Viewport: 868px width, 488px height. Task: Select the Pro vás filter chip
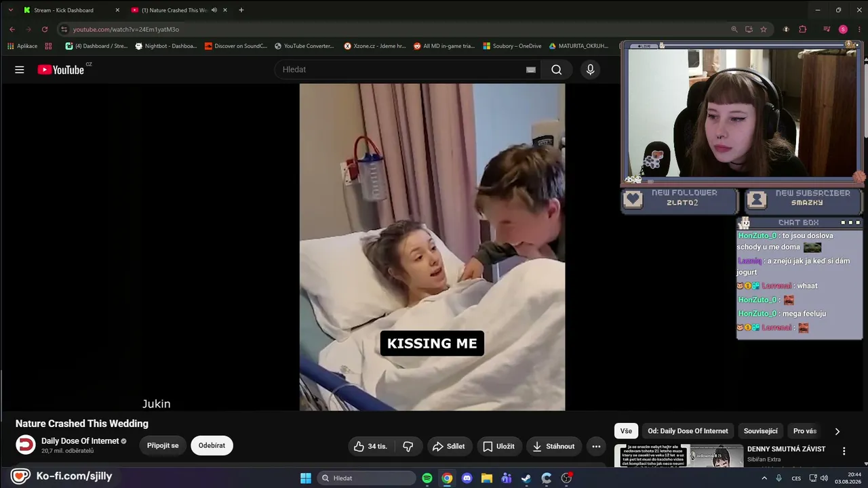(805, 431)
